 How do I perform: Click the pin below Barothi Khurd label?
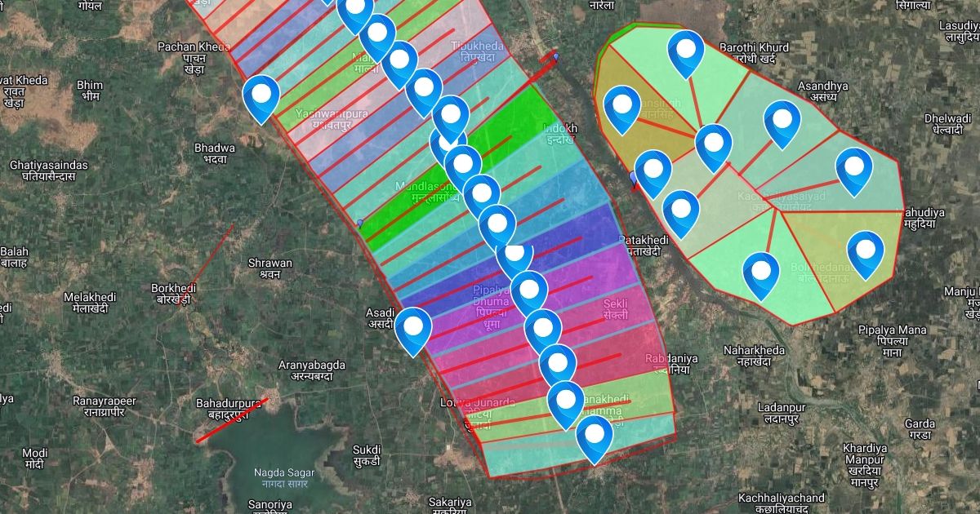click(x=686, y=51)
